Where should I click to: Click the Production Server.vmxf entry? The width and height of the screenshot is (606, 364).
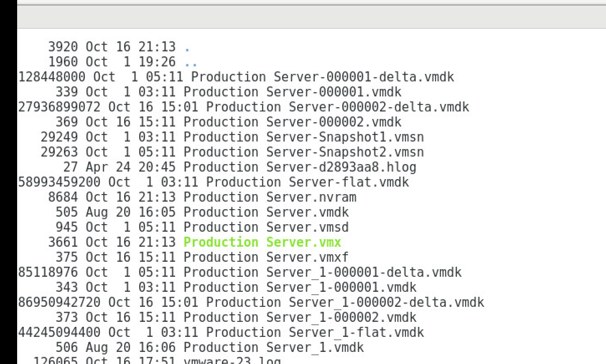pyautogui.click(x=266, y=257)
